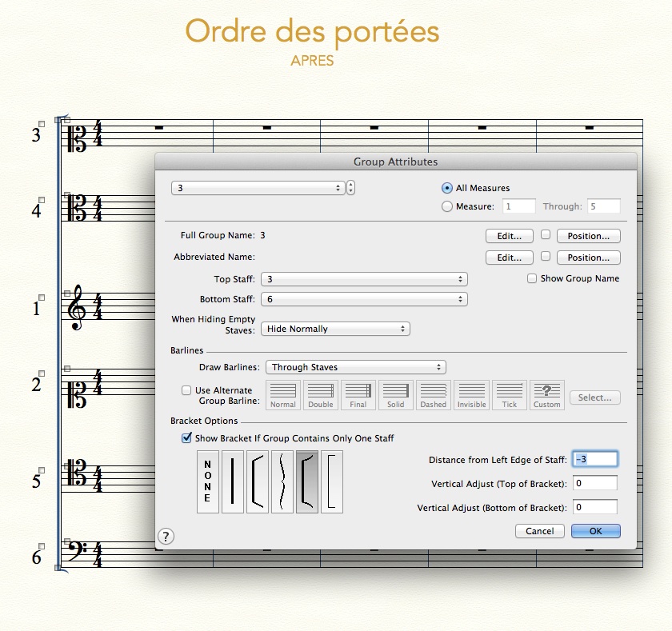
Task: Open the Top Staff dropdown
Action: [x=364, y=279]
